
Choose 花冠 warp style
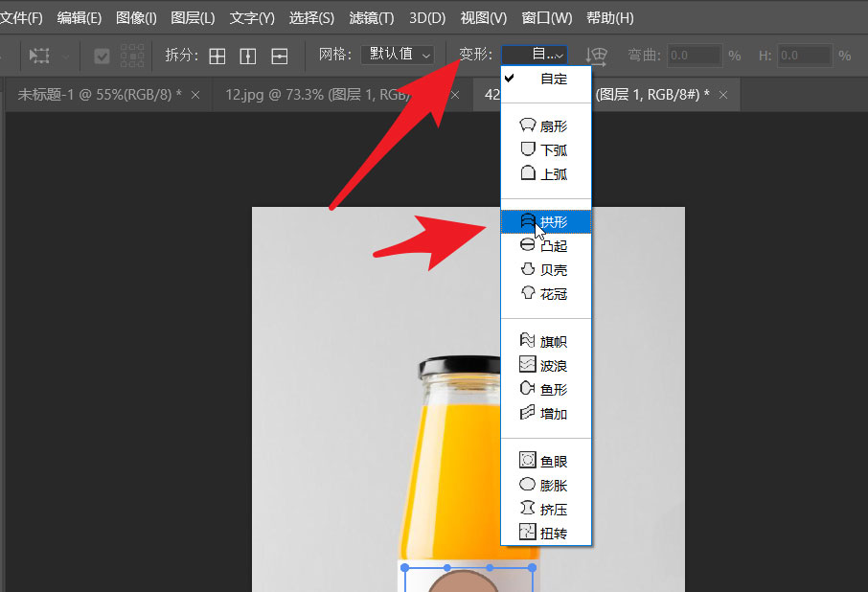point(546,294)
